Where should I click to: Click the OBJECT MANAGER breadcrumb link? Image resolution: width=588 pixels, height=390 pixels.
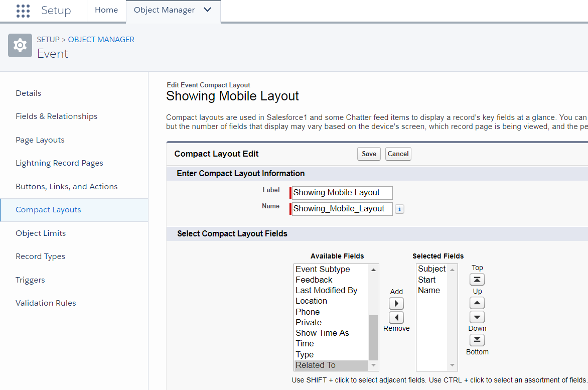[x=101, y=39]
